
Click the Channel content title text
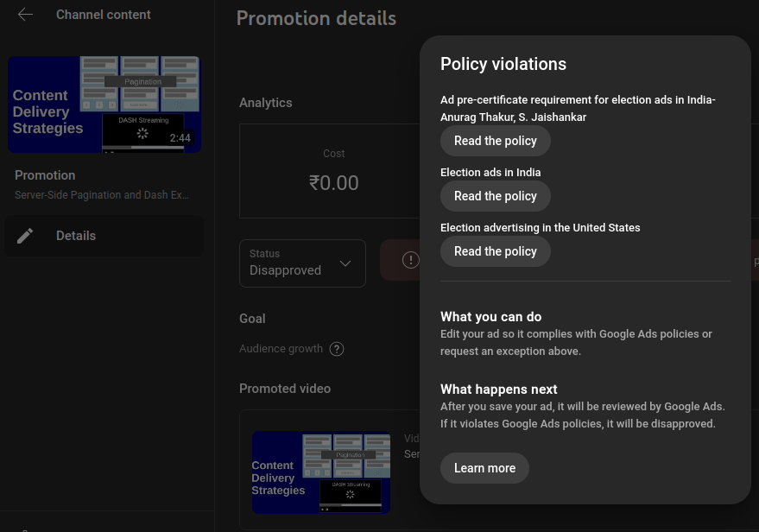click(103, 15)
